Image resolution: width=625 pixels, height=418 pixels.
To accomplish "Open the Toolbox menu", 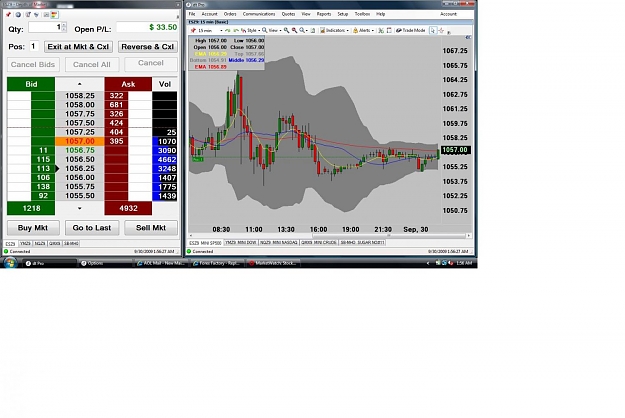I will coord(362,14).
